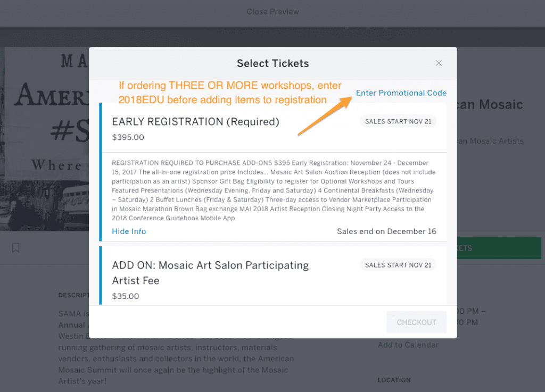This screenshot has height=392, width=545.
Task: Open Enter Promotional Code link
Action: click(x=401, y=93)
